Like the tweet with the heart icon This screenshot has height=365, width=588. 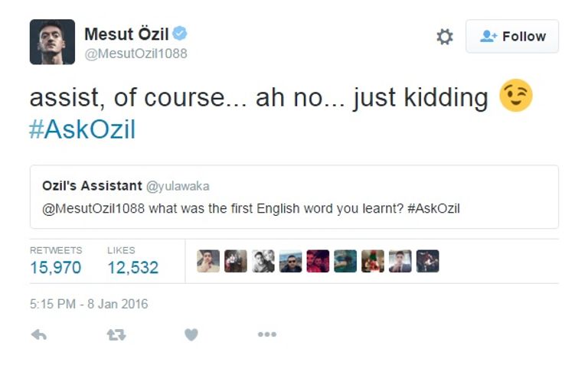[x=191, y=334]
